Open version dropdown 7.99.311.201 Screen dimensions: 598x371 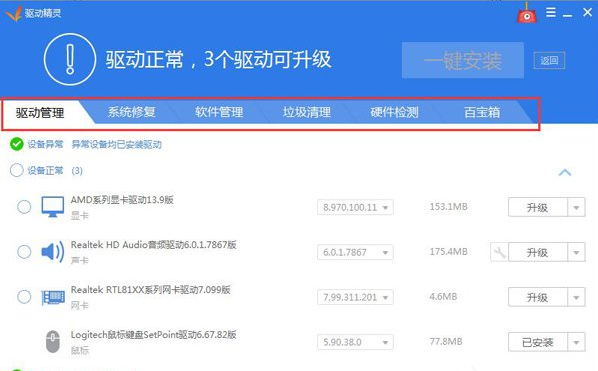click(355, 297)
